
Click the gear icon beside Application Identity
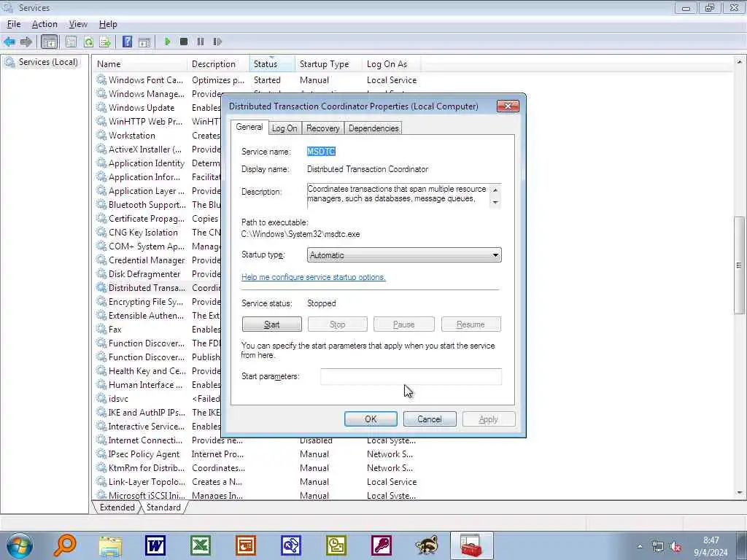pyautogui.click(x=101, y=163)
